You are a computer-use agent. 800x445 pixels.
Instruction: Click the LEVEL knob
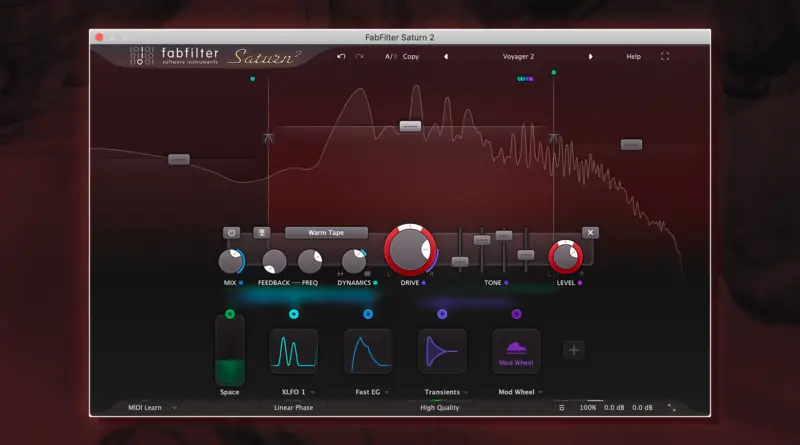[x=565, y=257]
